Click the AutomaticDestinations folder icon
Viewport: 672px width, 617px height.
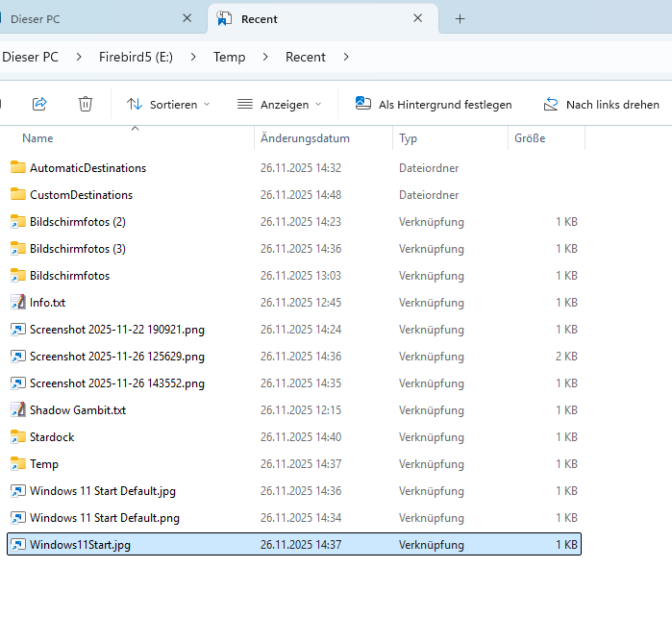[x=17, y=168]
